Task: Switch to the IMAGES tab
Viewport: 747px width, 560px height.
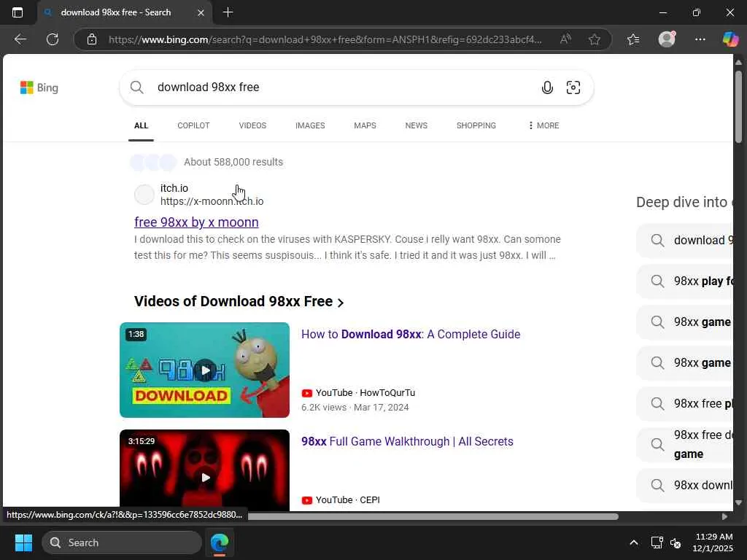Action: 310,125
